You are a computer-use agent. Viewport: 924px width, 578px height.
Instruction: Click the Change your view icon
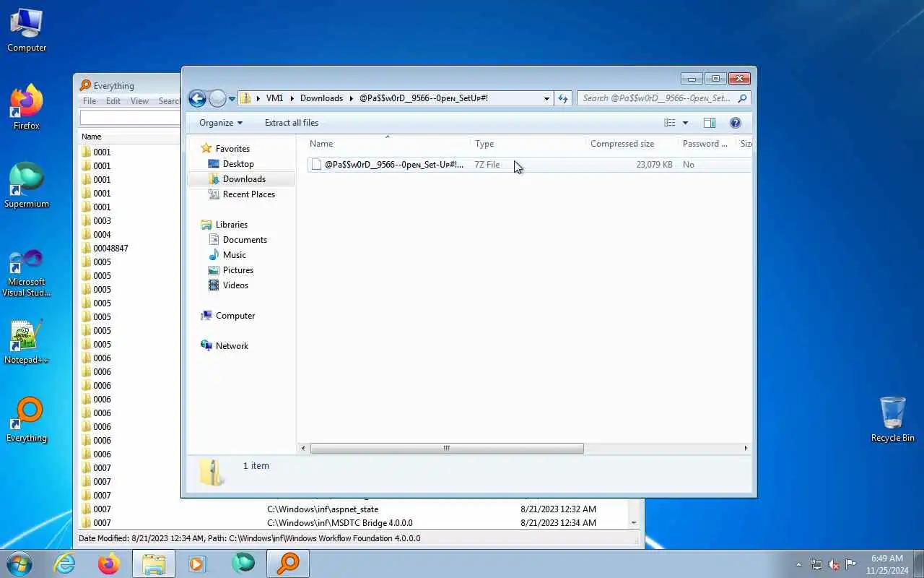[670, 123]
